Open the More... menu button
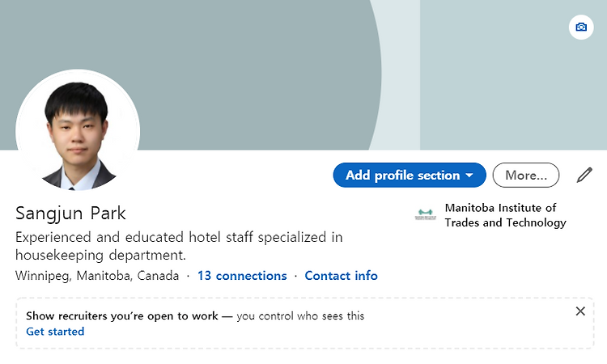 tap(526, 176)
